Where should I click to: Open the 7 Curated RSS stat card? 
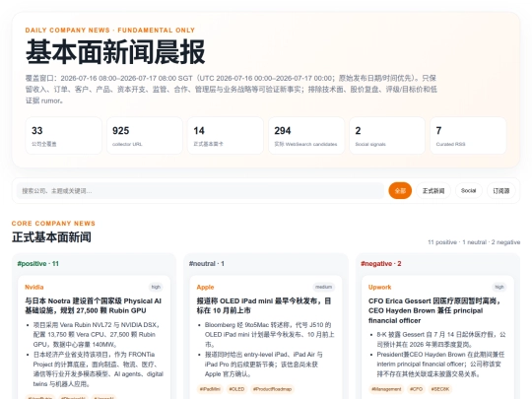coord(468,136)
